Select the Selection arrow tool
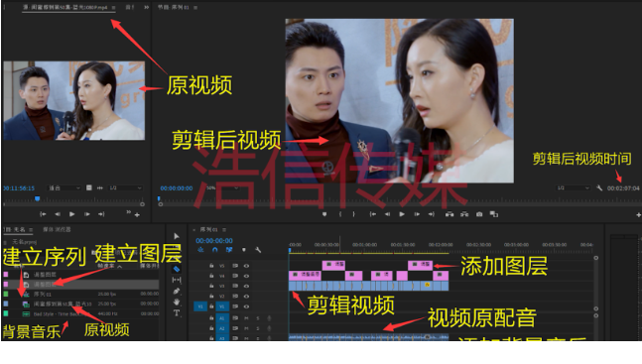The image size is (642, 364). [x=177, y=236]
